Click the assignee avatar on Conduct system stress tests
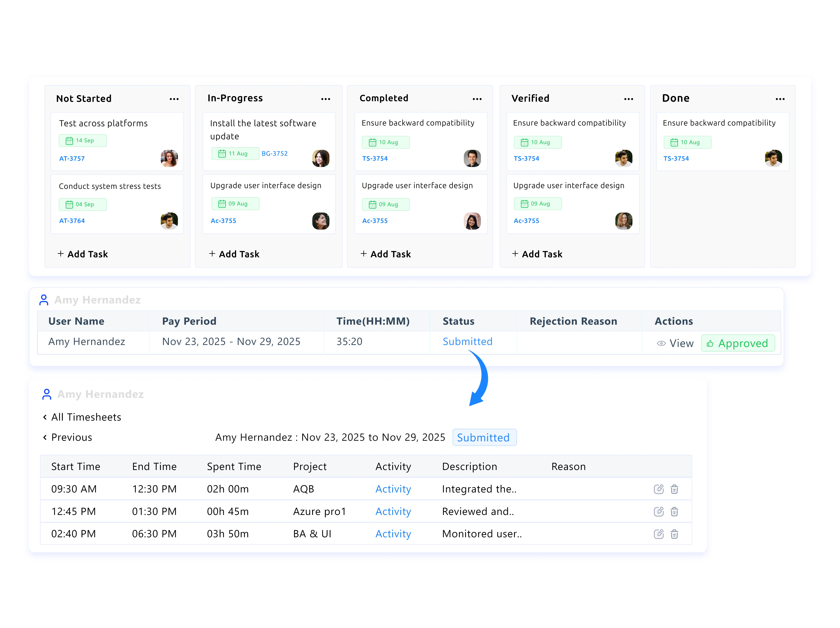This screenshot has width=840, height=628. pyautogui.click(x=169, y=221)
